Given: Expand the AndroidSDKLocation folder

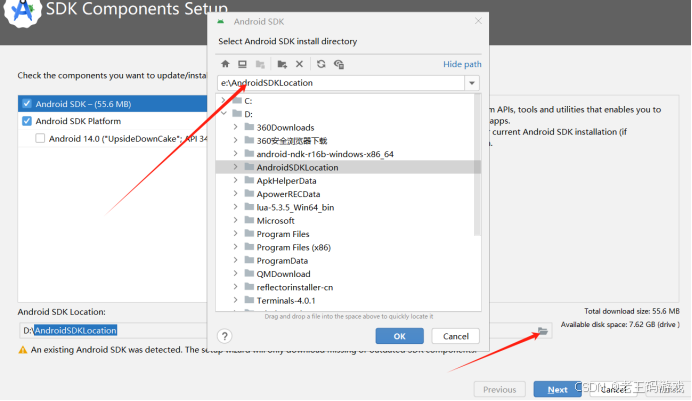Looking at the screenshot, I should click(236, 167).
